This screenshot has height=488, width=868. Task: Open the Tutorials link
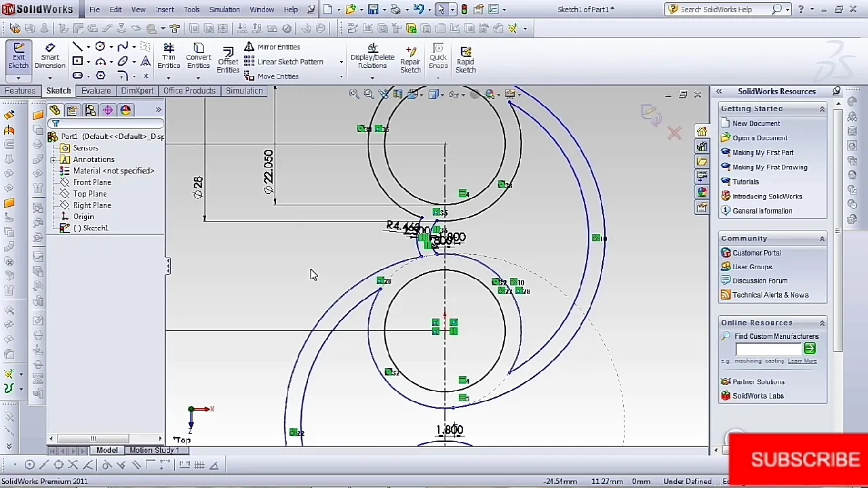coord(745,182)
